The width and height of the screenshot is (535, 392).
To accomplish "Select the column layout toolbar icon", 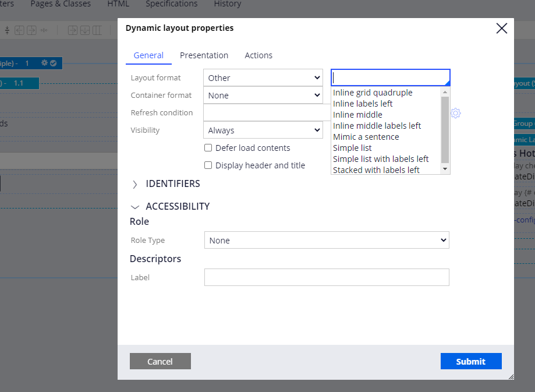I will pyautogui.click(x=97, y=31).
